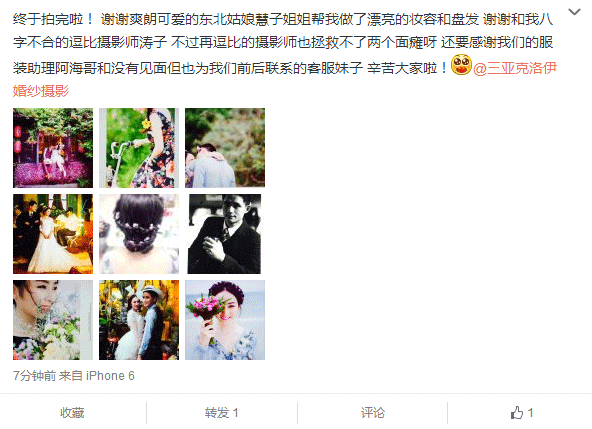Open thumbnail of braided updo hairstyle
The height and width of the screenshot is (429, 592).
pyautogui.click(x=139, y=234)
